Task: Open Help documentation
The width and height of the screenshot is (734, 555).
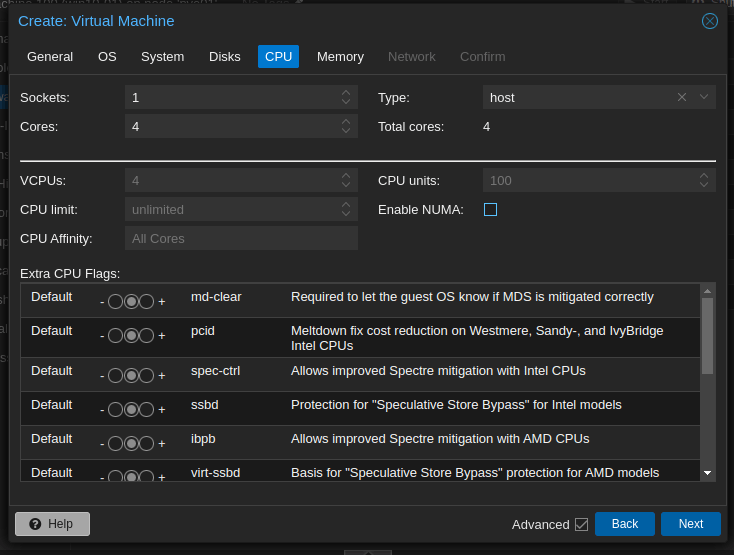Action: click(x=52, y=524)
